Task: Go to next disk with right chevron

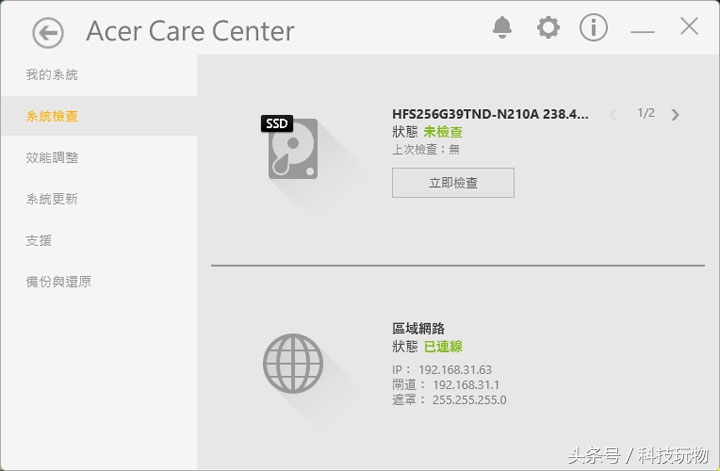Action: 675,114
